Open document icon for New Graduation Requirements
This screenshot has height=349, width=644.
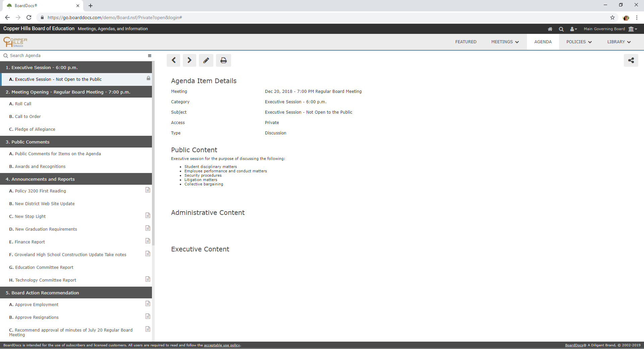[148, 228]
